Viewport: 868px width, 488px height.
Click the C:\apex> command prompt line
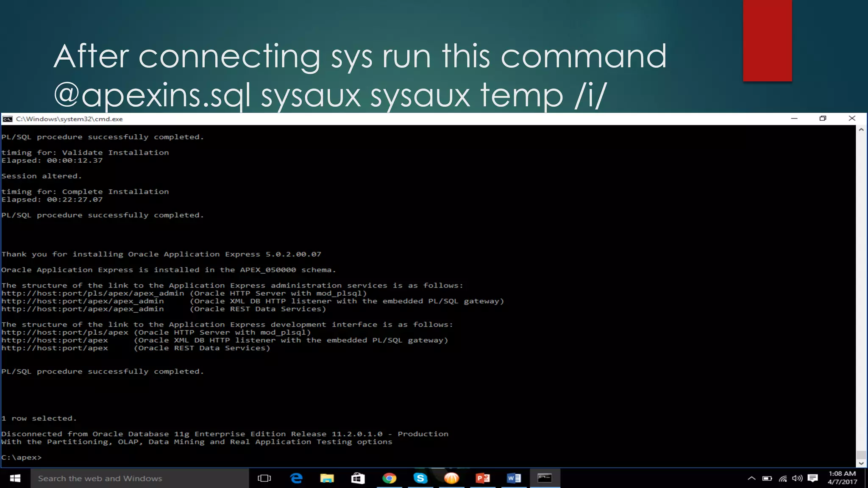(x=22, y=457)
